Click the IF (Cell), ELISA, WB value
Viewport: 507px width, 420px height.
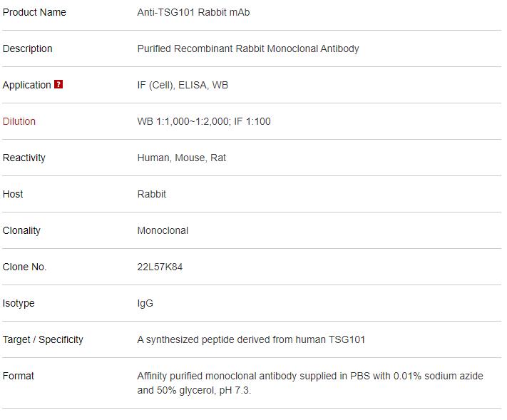click(x=183, y=85)
